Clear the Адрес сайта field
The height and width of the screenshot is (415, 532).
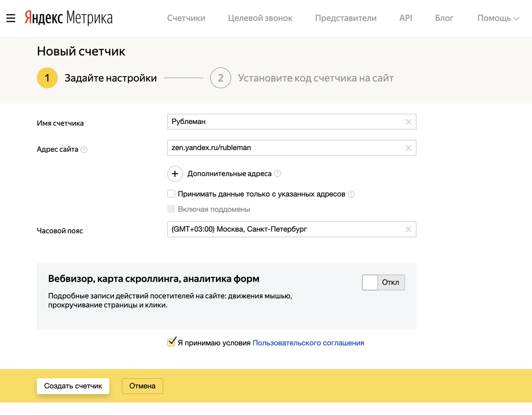click(408, 148)
